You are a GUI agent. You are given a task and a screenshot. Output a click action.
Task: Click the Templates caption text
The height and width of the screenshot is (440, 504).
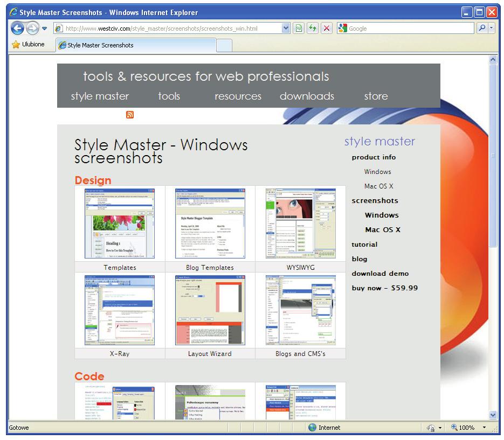point(120,267)
